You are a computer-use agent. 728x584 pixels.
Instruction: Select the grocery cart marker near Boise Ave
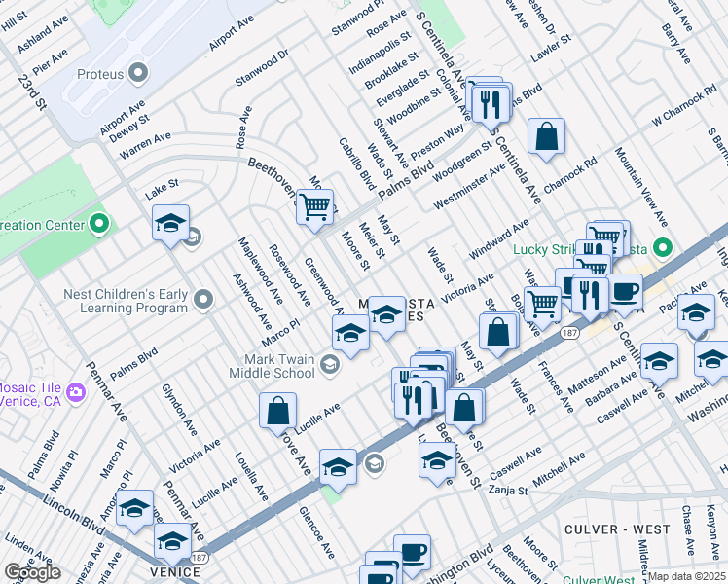tap(543, 305)
